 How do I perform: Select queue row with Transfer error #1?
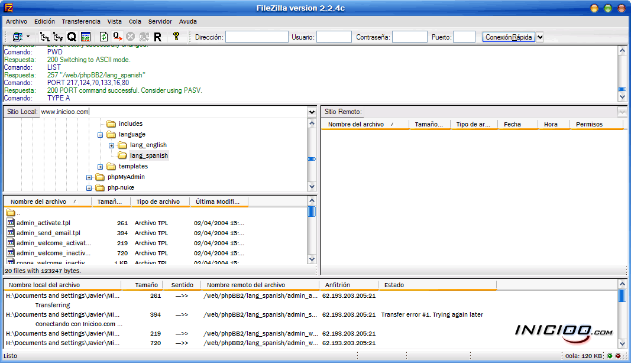pyautogui.click(x=310, y=314)
